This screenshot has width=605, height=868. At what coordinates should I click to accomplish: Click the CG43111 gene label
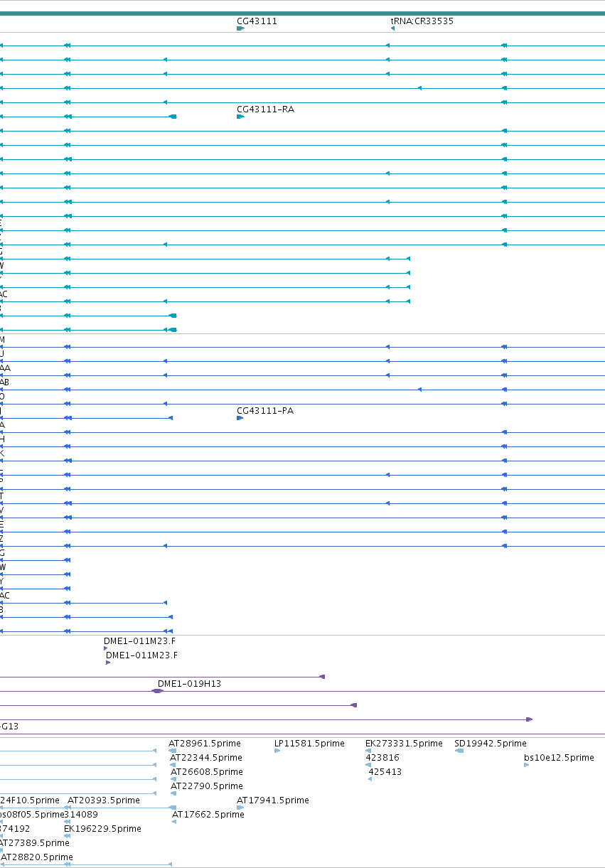click(x=257, y=21)
